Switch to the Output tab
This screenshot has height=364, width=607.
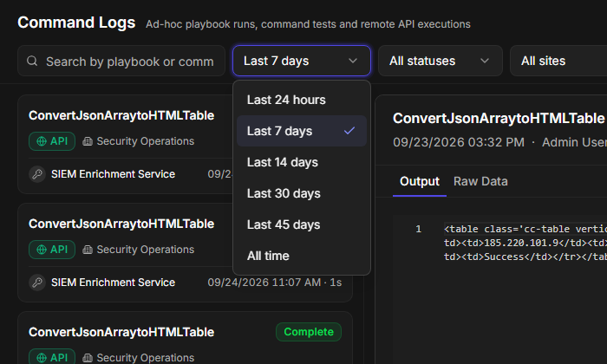coord(419,181)
